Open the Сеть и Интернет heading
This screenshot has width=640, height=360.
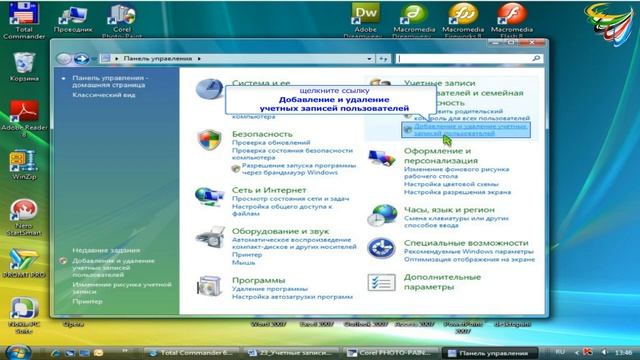point(269,190)
